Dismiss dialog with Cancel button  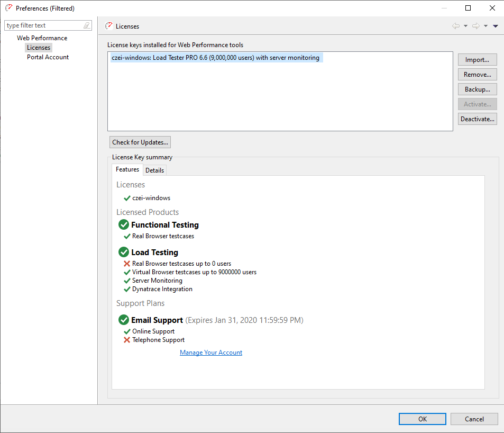click(x=474, y=419)
